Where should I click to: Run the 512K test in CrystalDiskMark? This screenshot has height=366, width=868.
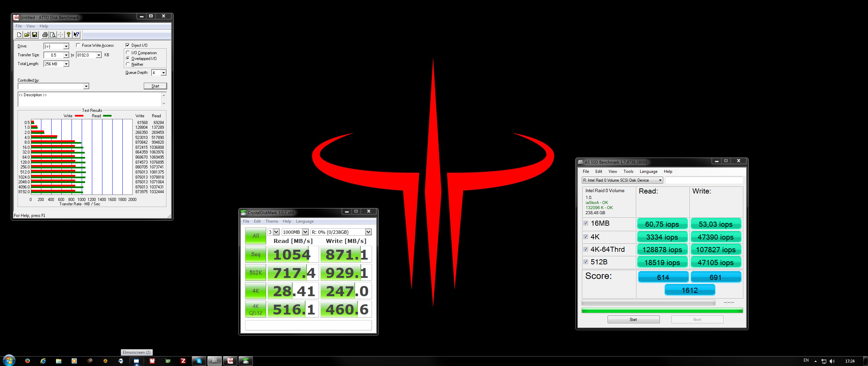pyautogui.click(x=256, y=272)
